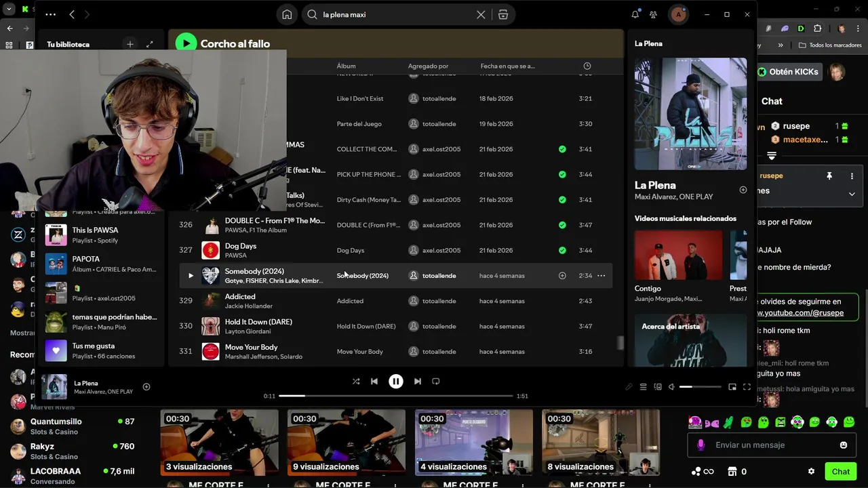Send message with green Chat button
The image size is (868, 488).
[x=841, y=472]
